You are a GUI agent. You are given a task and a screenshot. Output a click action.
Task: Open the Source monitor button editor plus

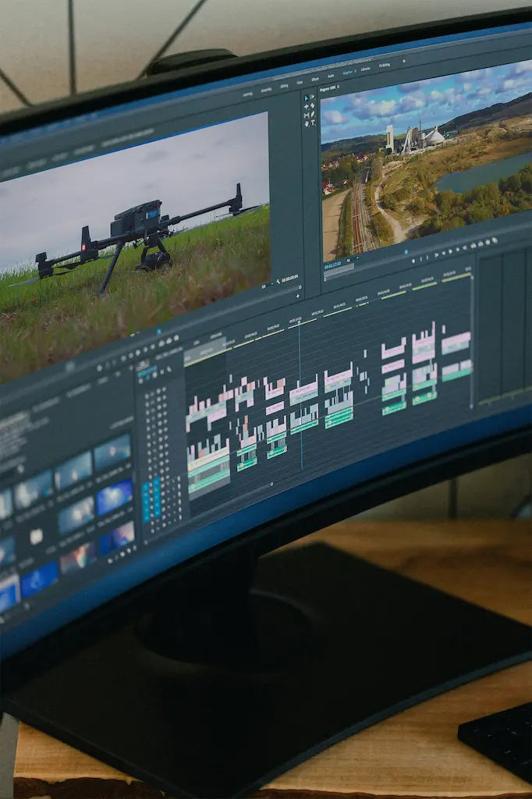pos(298,296)
